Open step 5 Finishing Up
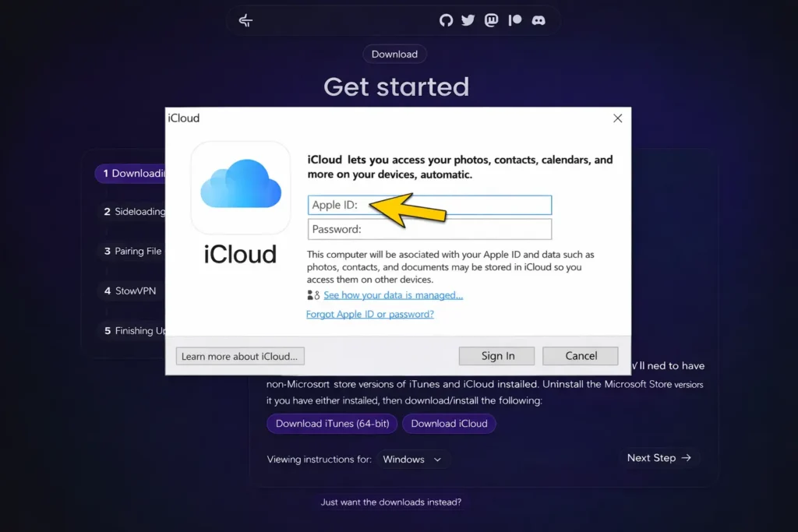This screenshot has width=798, height=532. 132,331
